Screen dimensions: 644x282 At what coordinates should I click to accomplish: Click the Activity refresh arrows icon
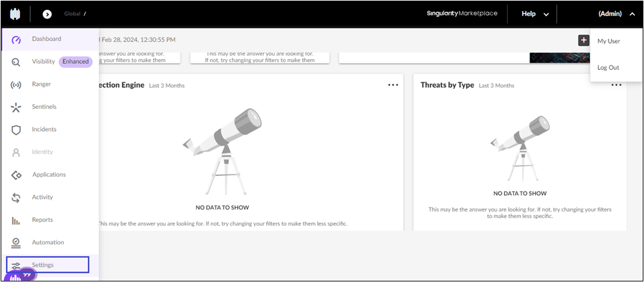point(16,198)
